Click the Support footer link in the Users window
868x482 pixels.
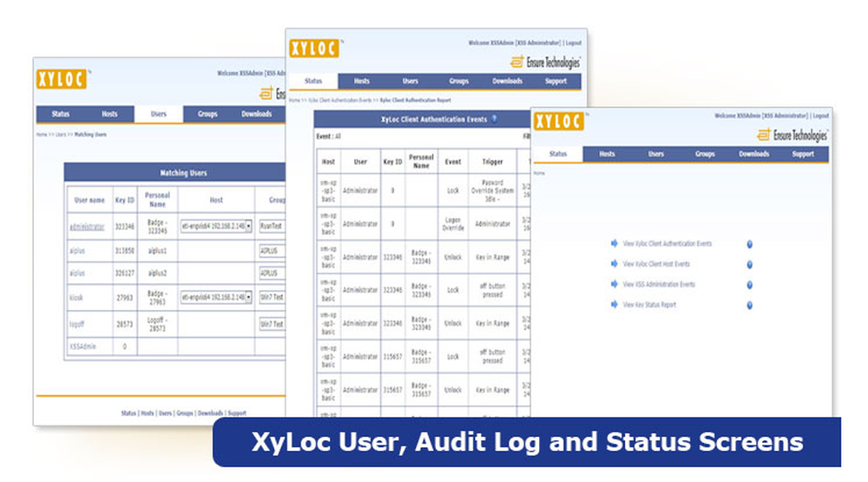click(237, 413)
